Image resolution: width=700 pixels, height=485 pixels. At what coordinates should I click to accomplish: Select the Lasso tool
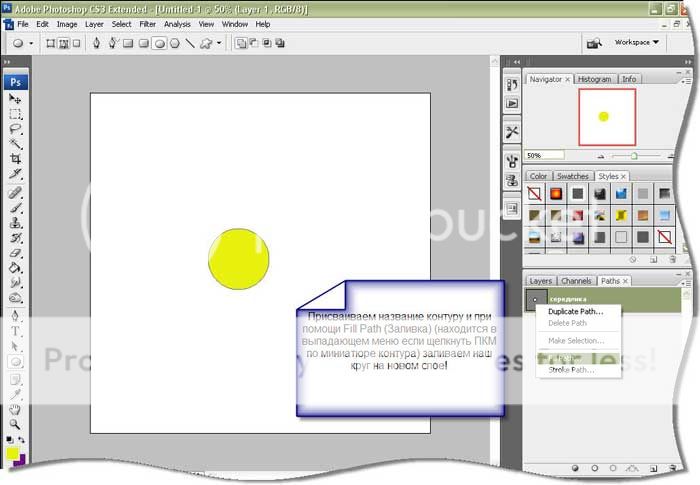(16, 129)
